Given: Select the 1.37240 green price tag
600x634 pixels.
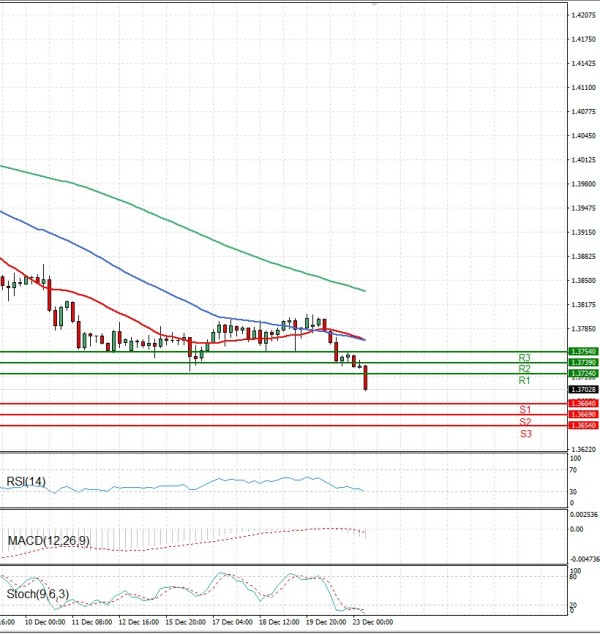Looking at the screenshot, I should (582, 374).
